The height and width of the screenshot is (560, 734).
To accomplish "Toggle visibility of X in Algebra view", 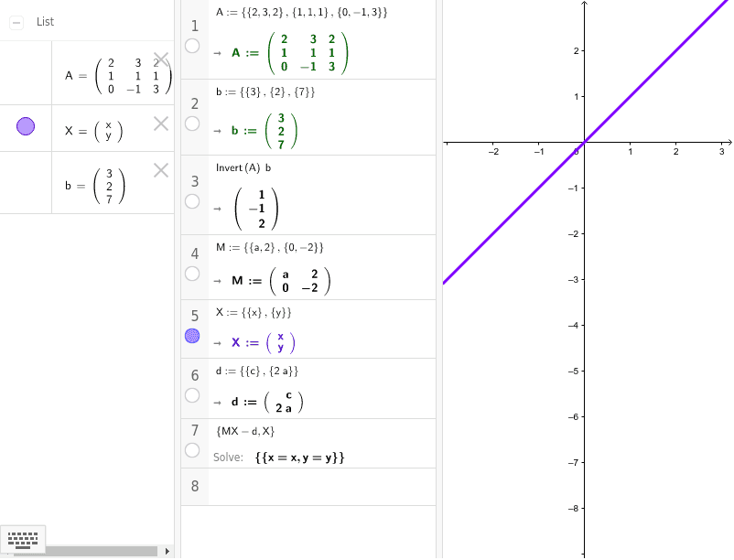I will [26, 126].
